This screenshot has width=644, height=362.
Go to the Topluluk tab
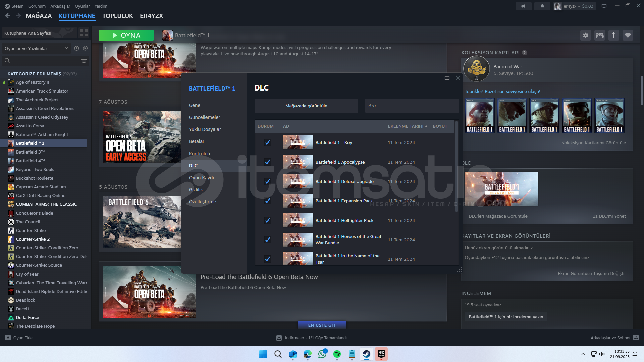(118, 16)
